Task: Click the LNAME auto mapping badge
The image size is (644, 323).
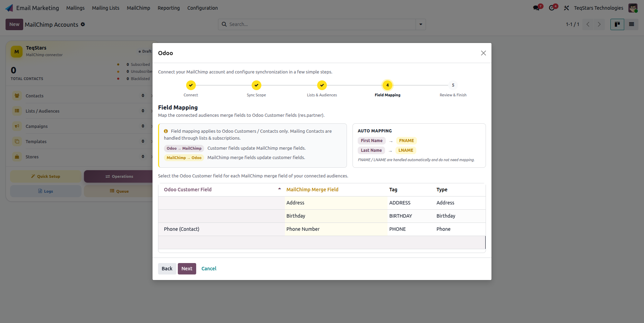Action: coord(406,150)
